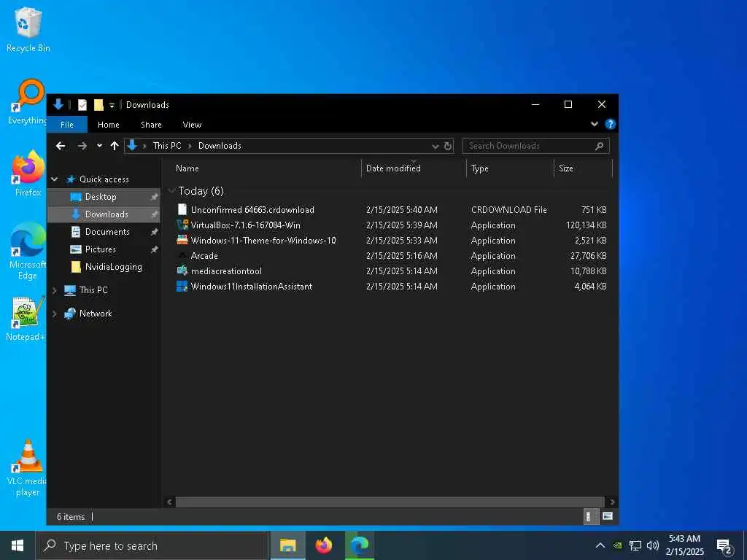Switch to the Home ribbon tab
The width and height of the screenshot is (747, 560).
[x=109, y=124]
